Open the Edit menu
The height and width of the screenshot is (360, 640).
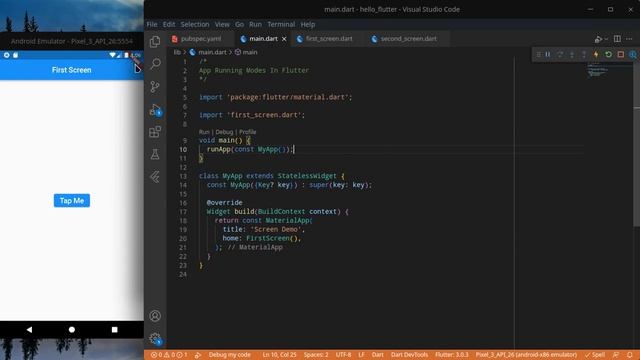(x=169, y=24)
